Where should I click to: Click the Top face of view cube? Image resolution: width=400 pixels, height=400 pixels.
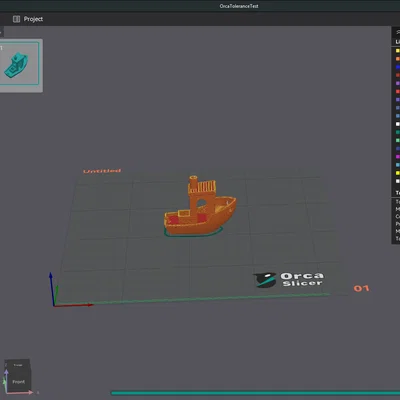(x=18, y=365)
